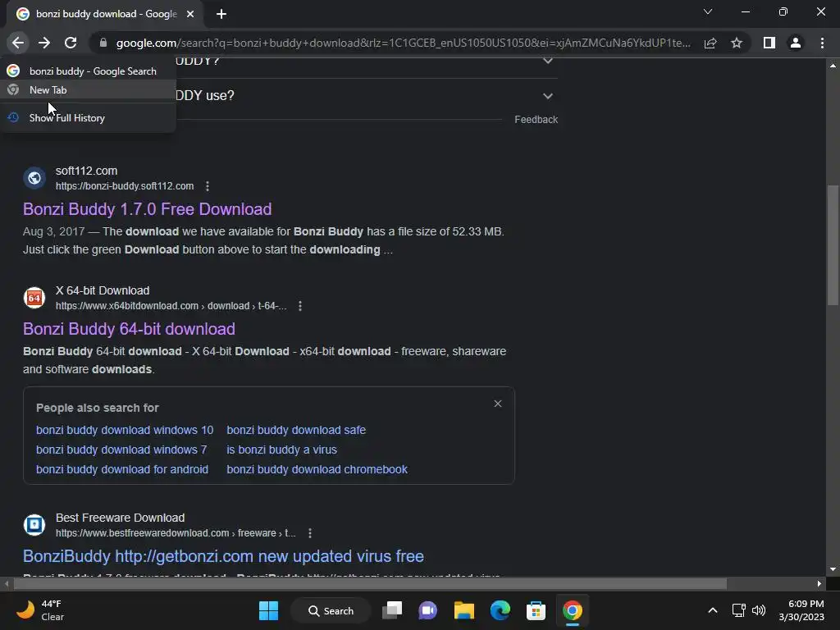Search 'is bonzi buddy a virus'
Image resolution: width=840 pixels, height=630 pixels.
click(282, 450)
